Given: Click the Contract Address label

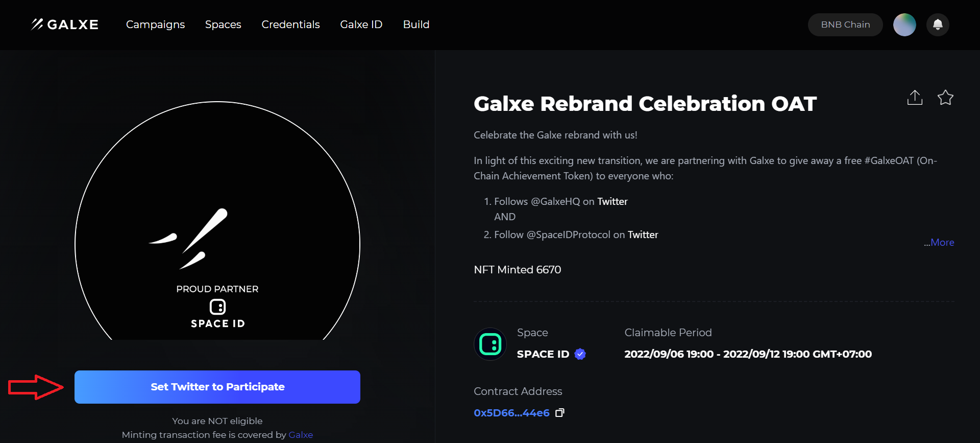Looking at the screenshot, I should pyautogui.click(x=518, y=391).
